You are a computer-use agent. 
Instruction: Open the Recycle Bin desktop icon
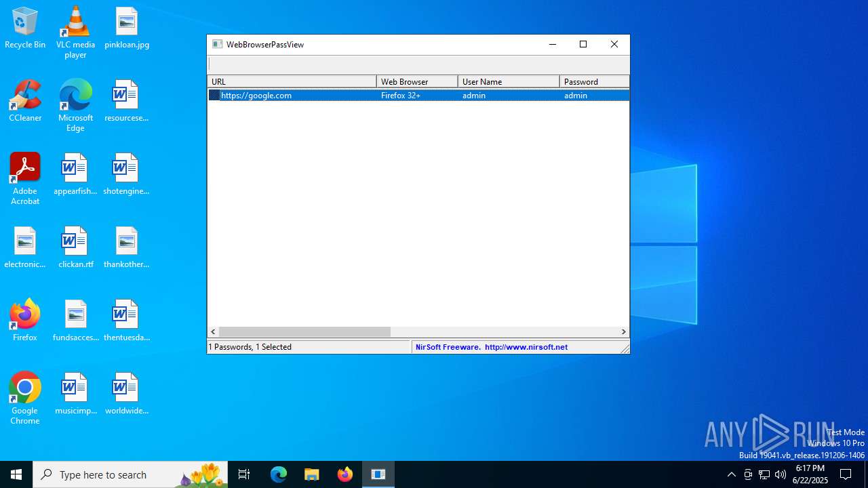tap(25, 28)
